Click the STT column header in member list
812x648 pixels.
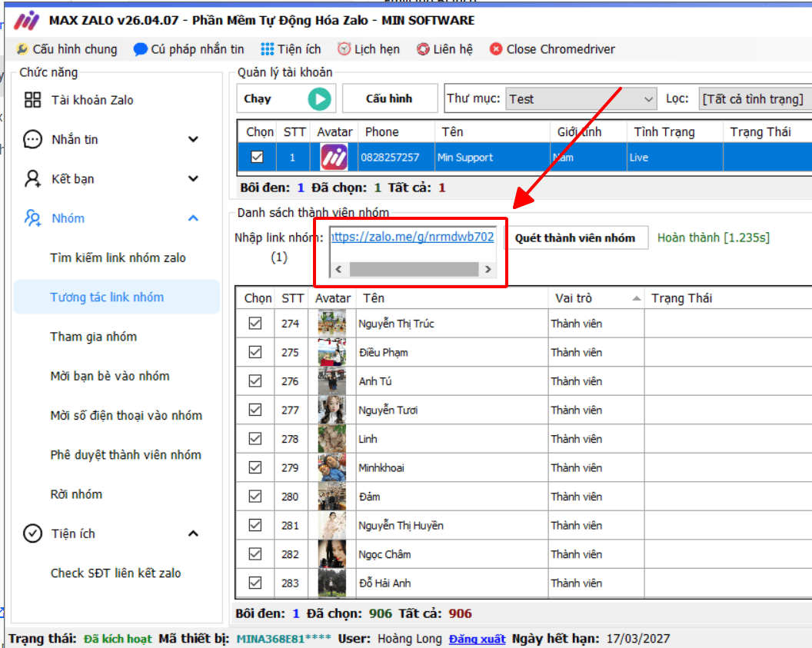click(x=293, y=299)
